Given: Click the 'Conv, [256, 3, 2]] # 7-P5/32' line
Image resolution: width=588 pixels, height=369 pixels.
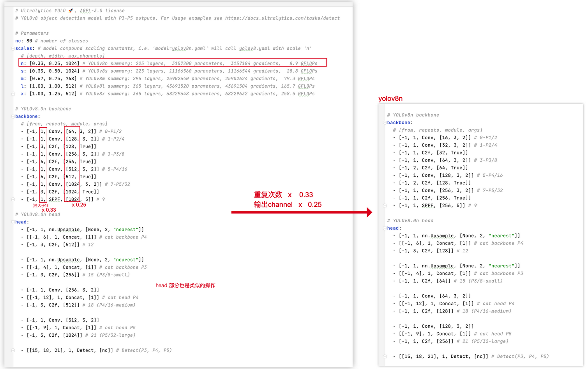Looking at the screenshot, I should (x=448, y=191).
